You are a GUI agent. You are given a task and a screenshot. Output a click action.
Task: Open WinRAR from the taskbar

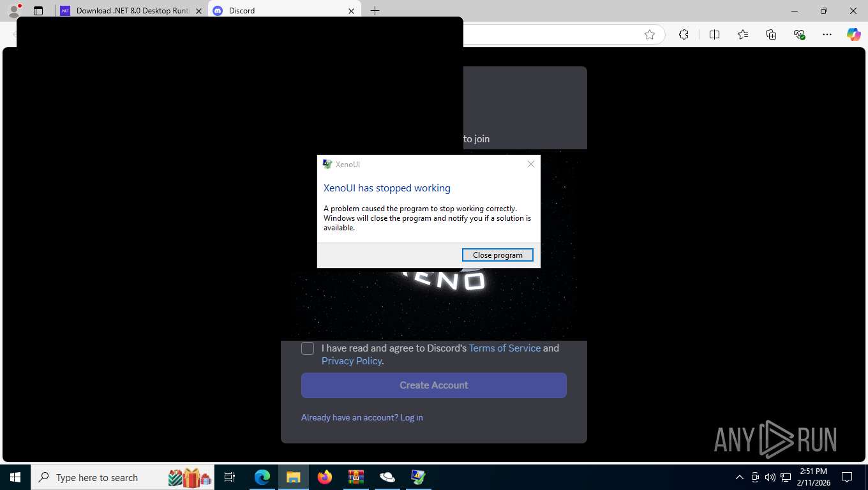pyautogui.click(x=355, y=477)
